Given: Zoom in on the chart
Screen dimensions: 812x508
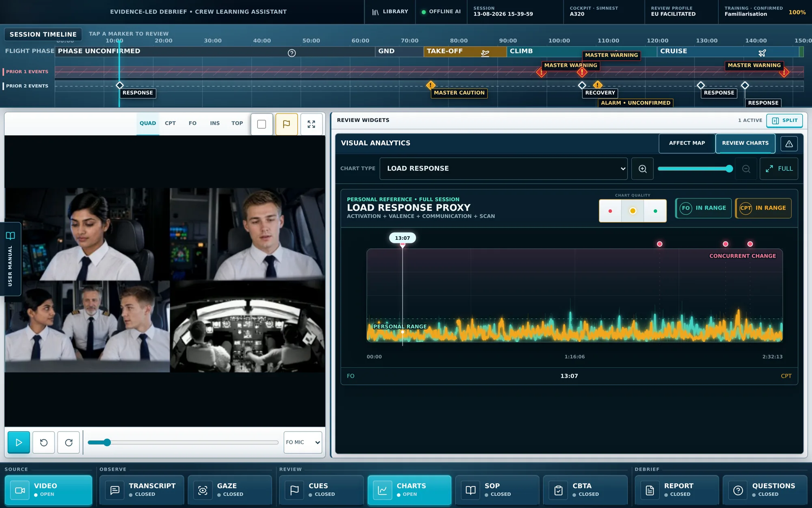Looking at the screenshot, I should [x=642, y=169].
